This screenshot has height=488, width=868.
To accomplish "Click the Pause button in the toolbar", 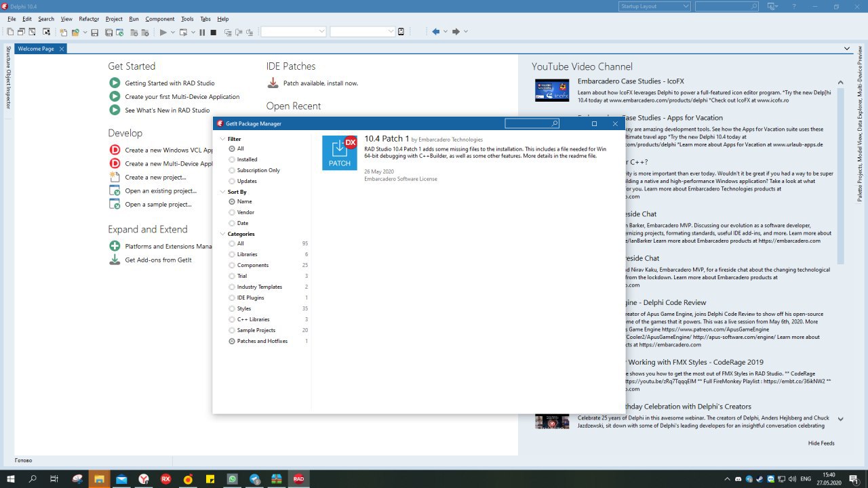I will [202, 32].
